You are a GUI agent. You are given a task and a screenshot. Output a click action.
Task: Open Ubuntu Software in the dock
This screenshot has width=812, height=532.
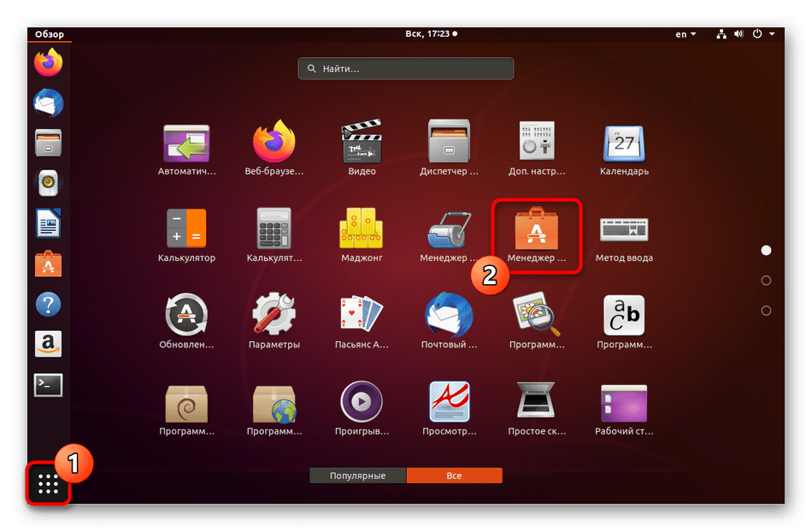click(48, 263)
